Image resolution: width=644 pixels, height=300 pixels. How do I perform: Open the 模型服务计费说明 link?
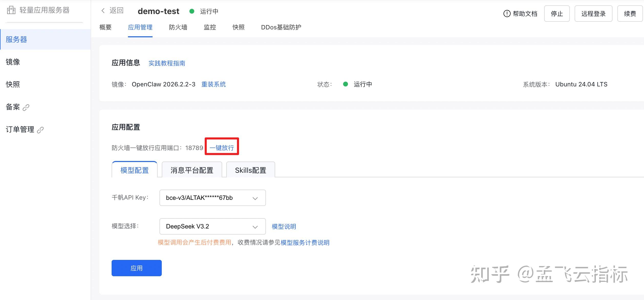pos(305,243)
